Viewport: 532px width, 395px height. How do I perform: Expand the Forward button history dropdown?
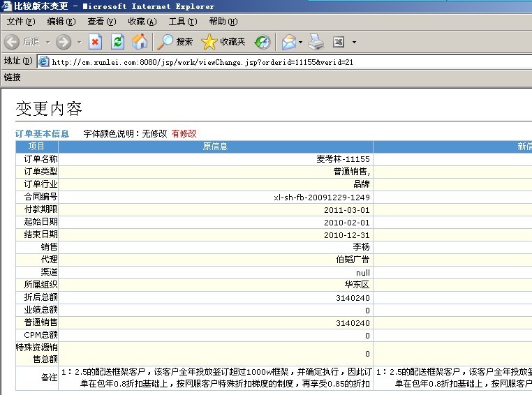80,43
